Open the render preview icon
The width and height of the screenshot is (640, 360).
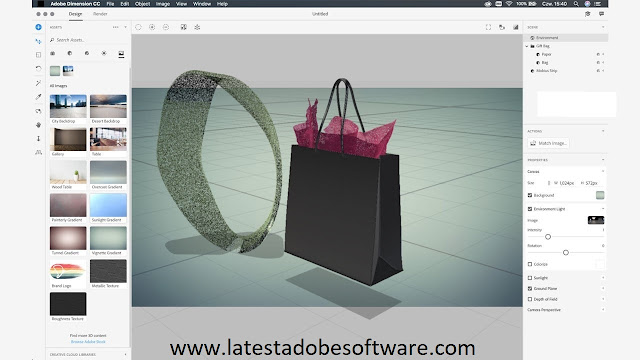(516, 27)
